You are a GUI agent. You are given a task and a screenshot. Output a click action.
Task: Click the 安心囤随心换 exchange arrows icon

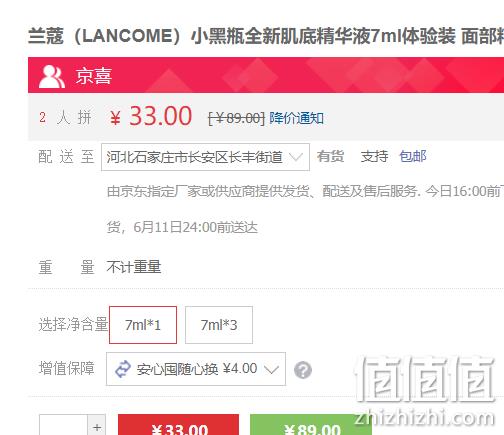[123, 369]
